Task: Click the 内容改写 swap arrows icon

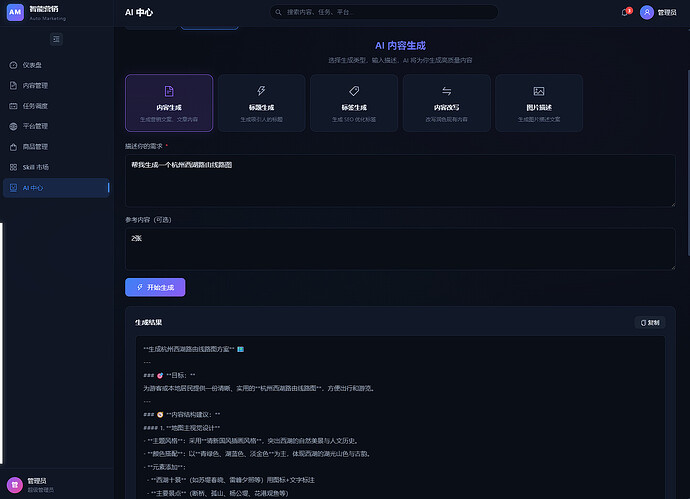Action: pyautogui.click(x=447, y=91)
